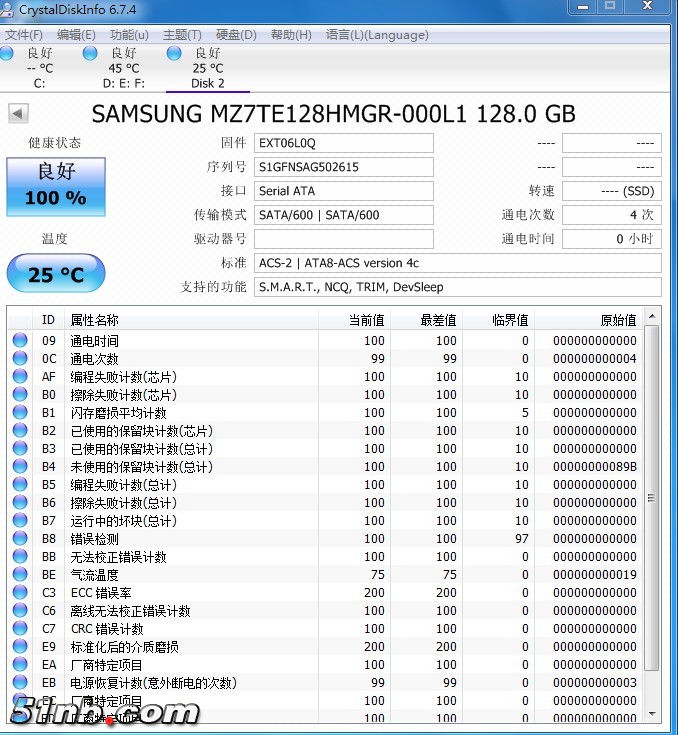Click the previous disk arrow button
The height and width of the screenshot is (735, 678).
18,114
